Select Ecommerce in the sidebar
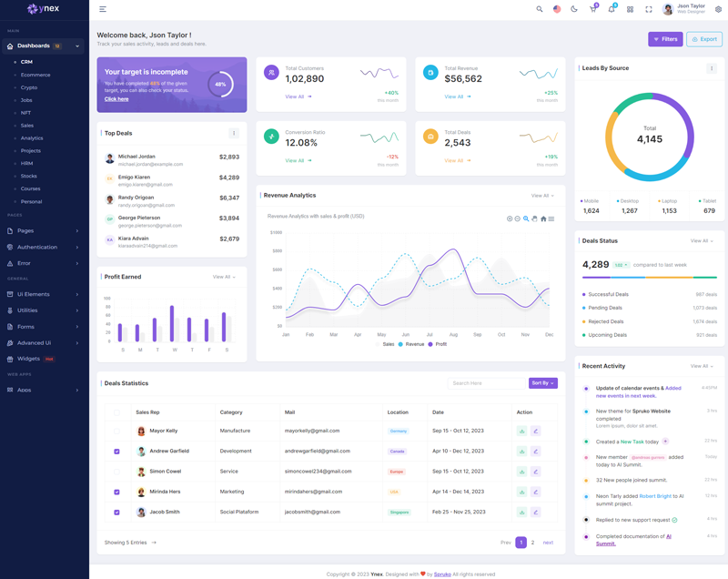The image size is (728, 579). [x=35, y=75]
